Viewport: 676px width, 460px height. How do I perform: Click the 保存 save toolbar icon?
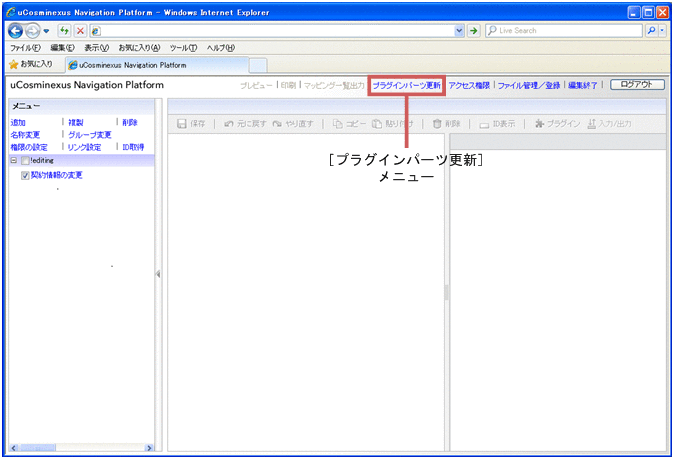point(181,124)
